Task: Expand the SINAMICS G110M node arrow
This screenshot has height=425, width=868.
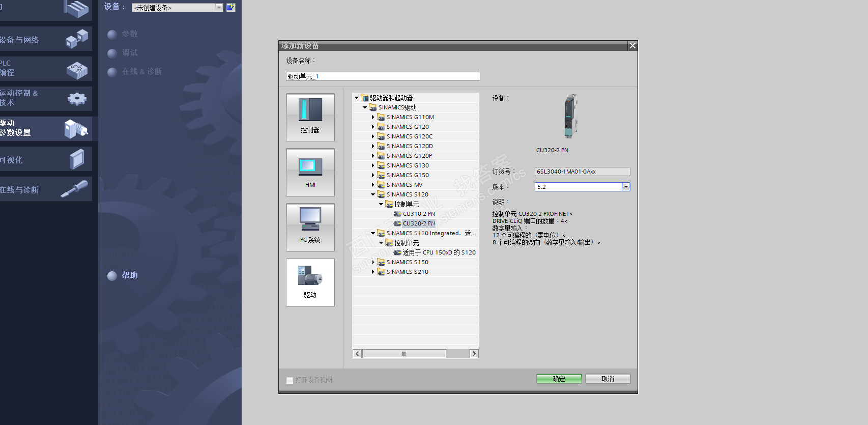Action: point(373,117)
